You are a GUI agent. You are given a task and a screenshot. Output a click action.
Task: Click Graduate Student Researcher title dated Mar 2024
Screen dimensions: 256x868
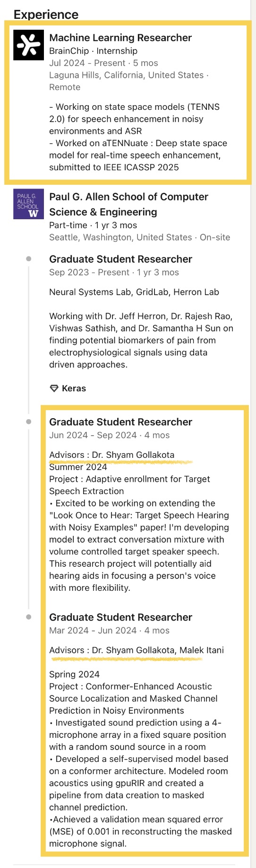click(120, 617)
